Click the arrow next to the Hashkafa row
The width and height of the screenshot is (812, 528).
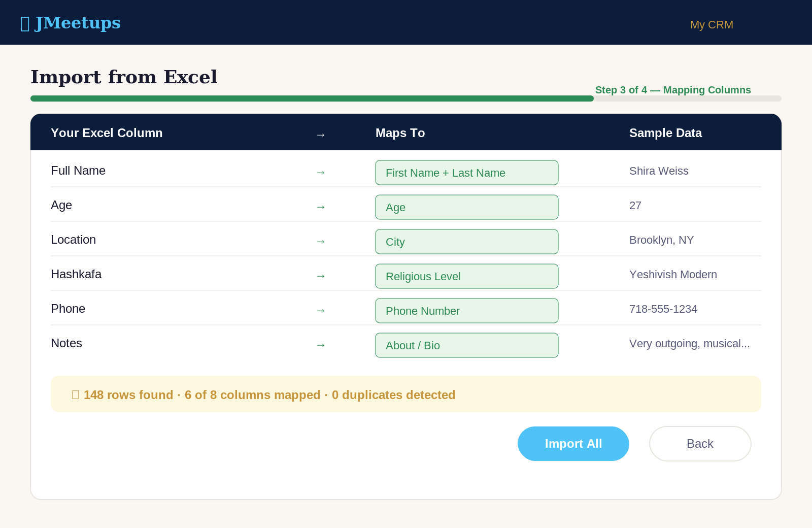pyautogui.click(x=321, y=276)
